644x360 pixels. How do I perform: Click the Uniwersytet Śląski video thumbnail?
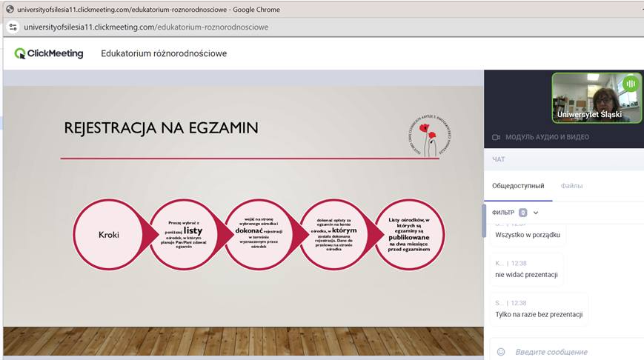pos(597,97)
